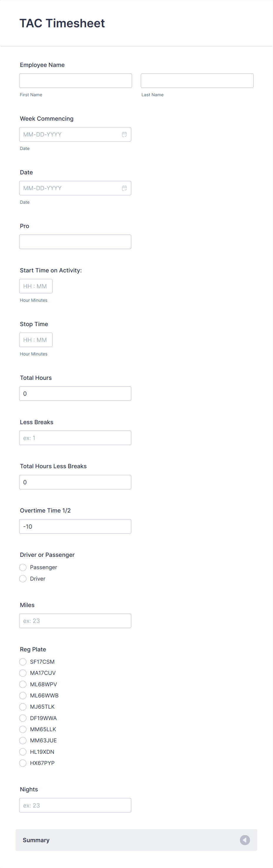Expand the Summary panel arrow
The width and height of the screenshot is (273, 868).
(245, 840)
